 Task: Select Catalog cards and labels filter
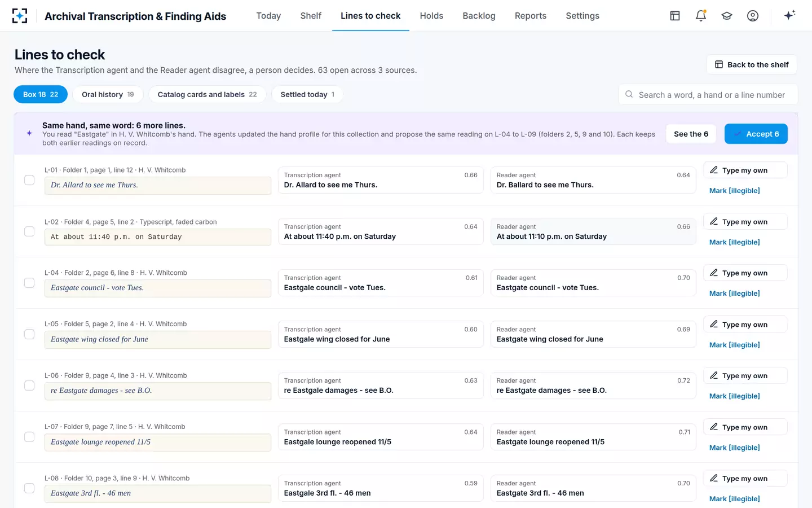(x=207, y=94)
